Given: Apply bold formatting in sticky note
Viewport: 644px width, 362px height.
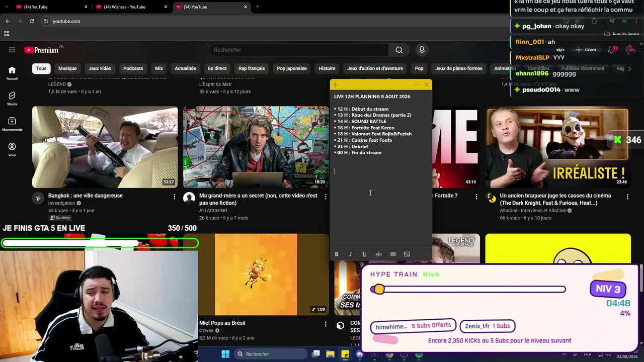Looking at the screenshot, I should 337,254.
